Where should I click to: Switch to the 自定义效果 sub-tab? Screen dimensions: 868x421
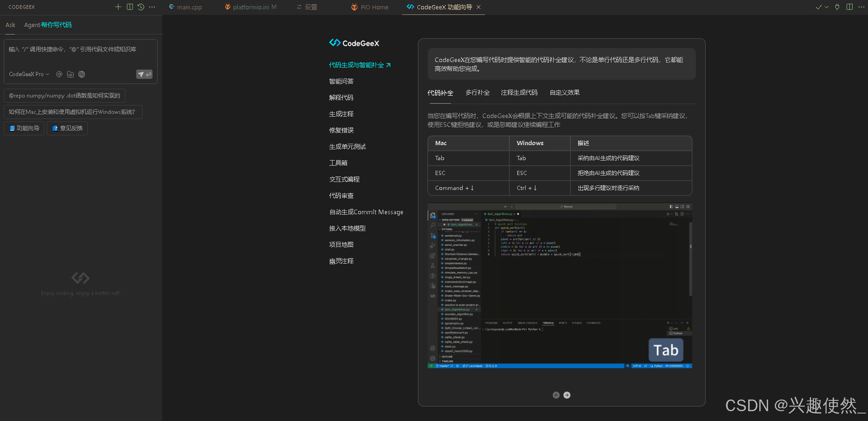coord(564,92)
